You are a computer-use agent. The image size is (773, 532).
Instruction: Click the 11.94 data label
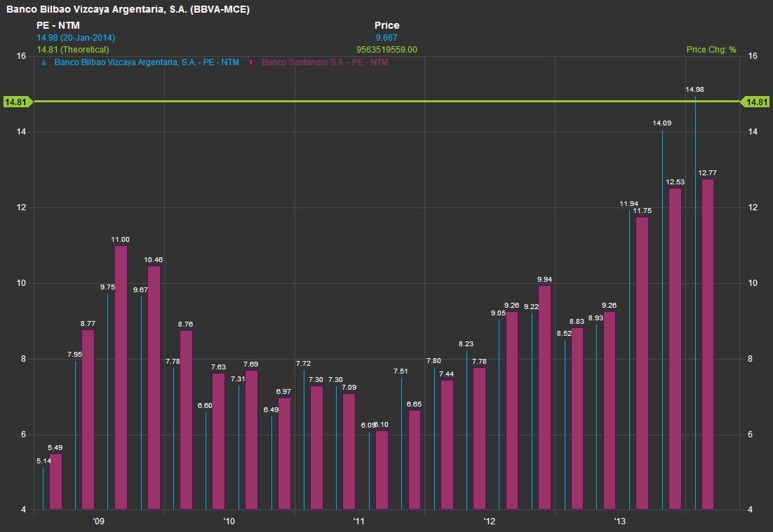click(629, 204)
